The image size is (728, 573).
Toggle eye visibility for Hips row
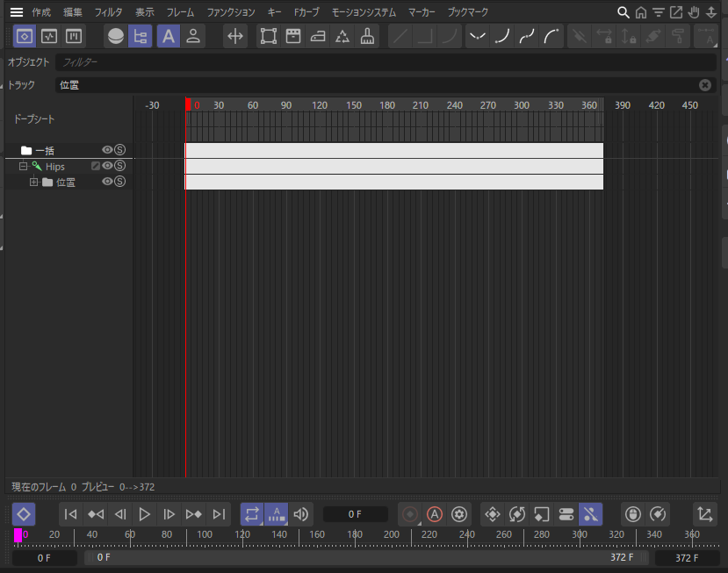point(107,166)
